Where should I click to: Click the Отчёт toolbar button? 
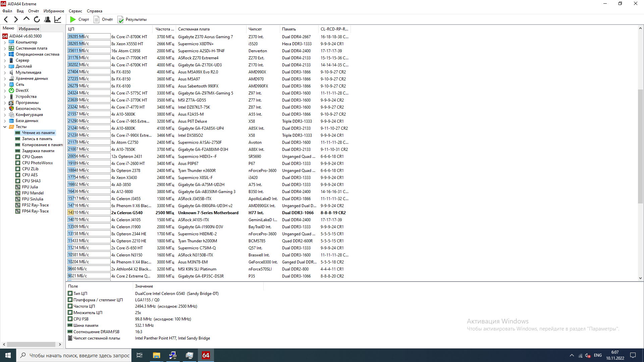(x=103, y=19)
